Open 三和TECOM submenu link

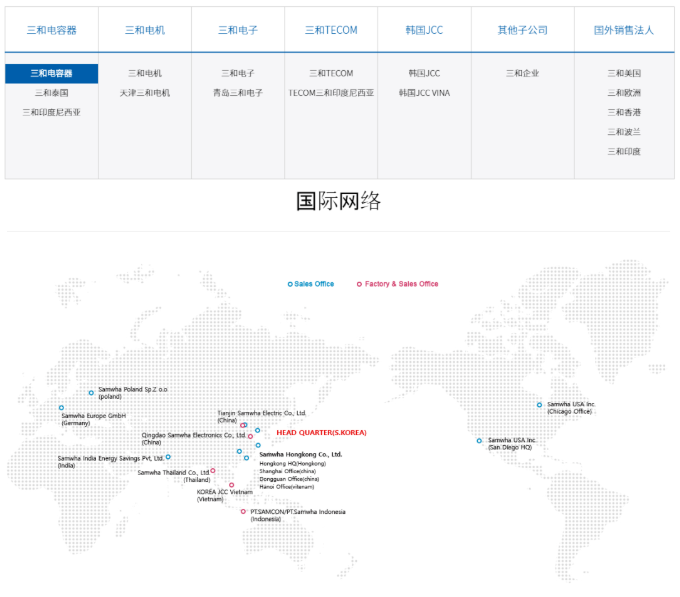coord(331,73)
